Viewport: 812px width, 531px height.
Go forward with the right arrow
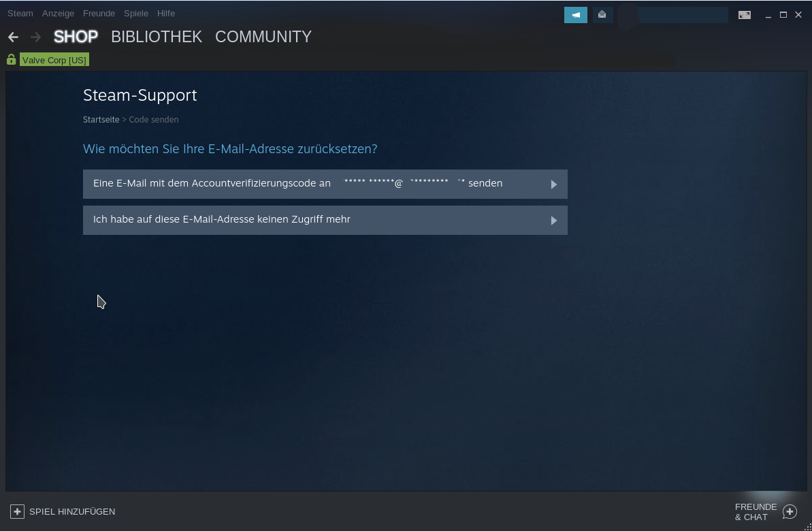coord(35,37)
